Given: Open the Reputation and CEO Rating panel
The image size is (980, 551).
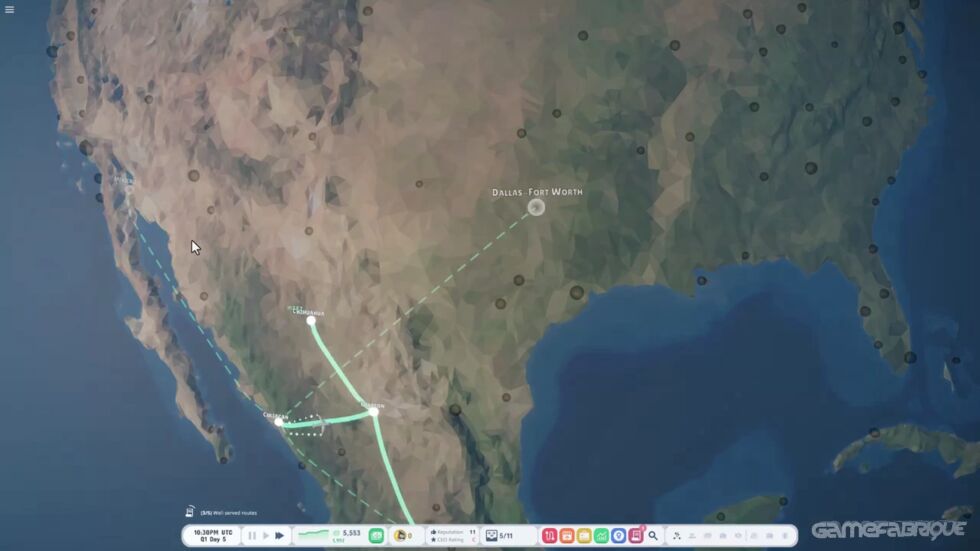Looking at the screenshot, I should click(453, 536).
